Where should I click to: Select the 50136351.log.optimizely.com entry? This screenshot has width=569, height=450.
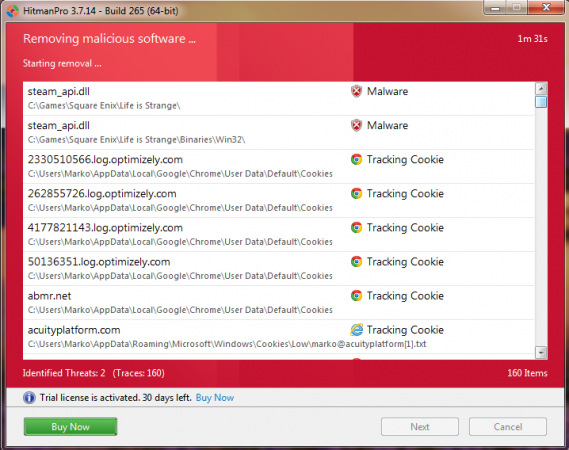click(x=278, y=269)
